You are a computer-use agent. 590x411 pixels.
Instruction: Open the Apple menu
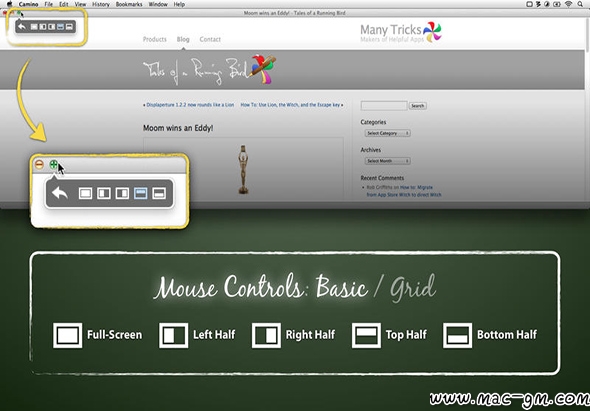pos(9,4)
